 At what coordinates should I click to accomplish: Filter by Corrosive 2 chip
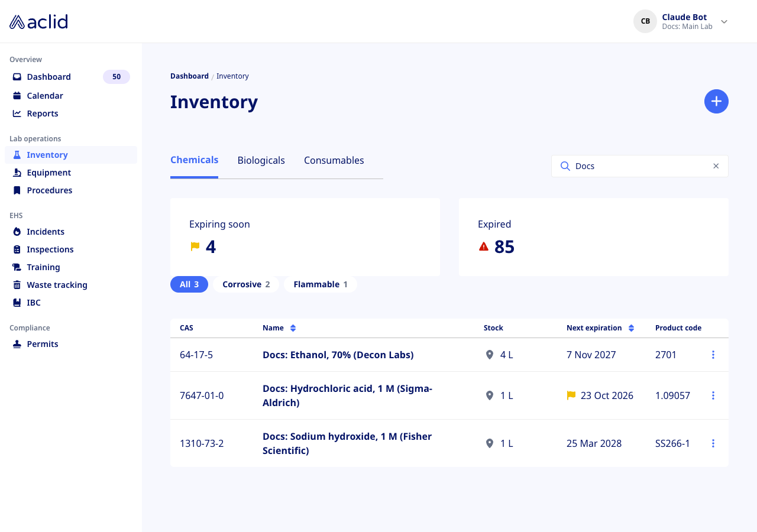pyautogui.click(x=246, y=284)
